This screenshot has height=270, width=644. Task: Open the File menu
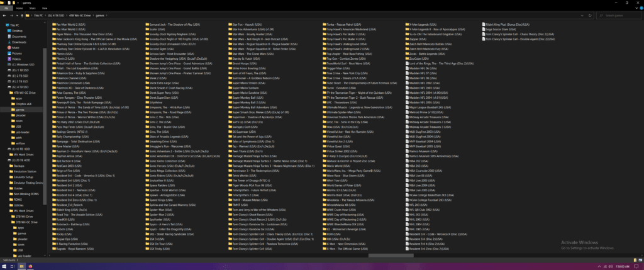(x=6, y=8)
